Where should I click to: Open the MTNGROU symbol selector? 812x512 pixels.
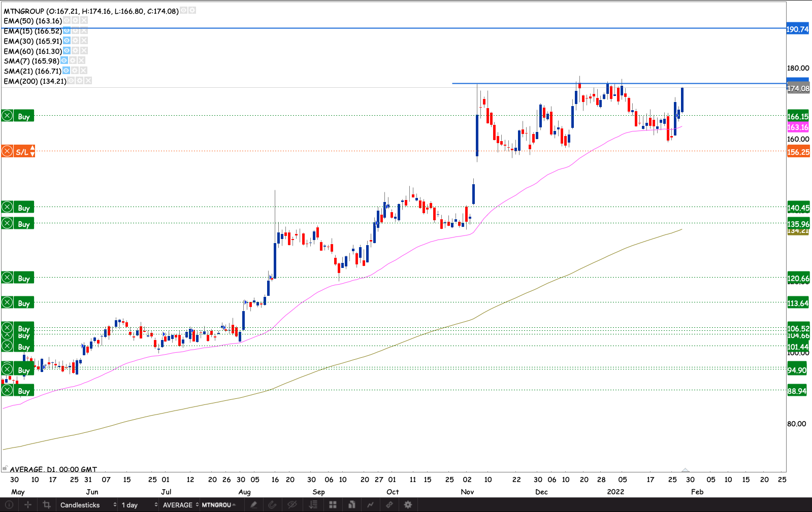click(218, 504)
